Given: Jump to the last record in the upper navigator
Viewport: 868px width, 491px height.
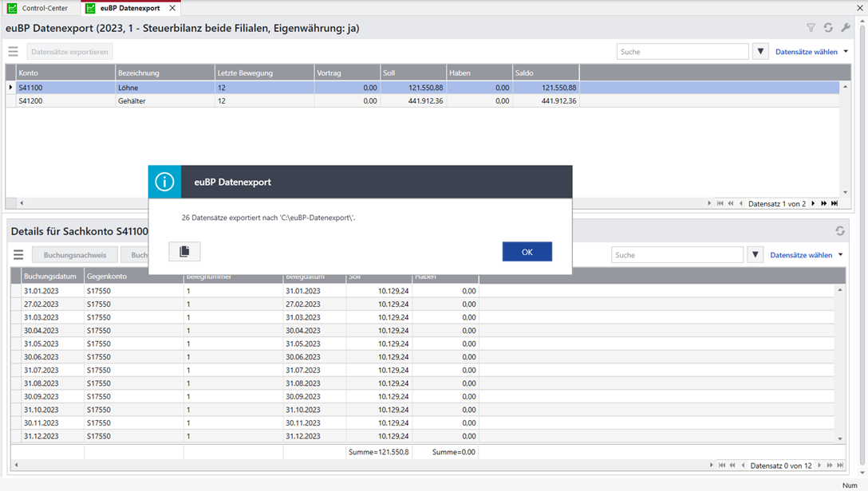Looking at the screenshot, I should [x=834, y=204].
